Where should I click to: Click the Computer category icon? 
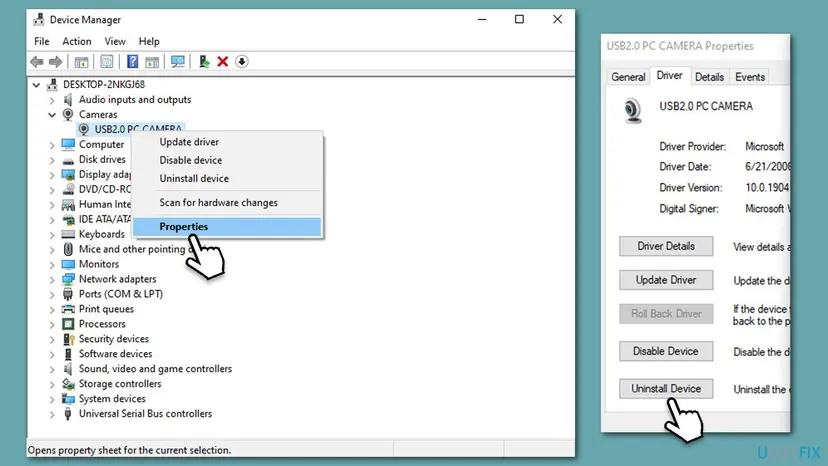pos(68,144)
